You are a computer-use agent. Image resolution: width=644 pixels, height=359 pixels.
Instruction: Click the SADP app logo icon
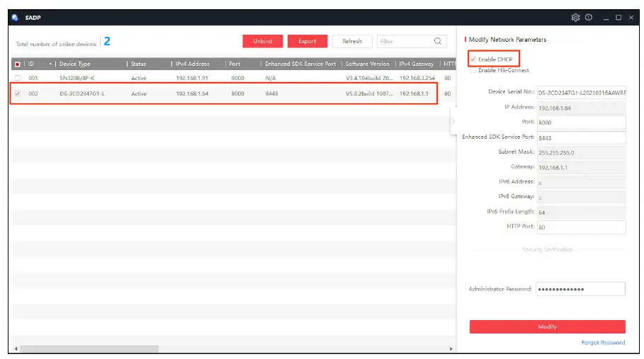15,18
